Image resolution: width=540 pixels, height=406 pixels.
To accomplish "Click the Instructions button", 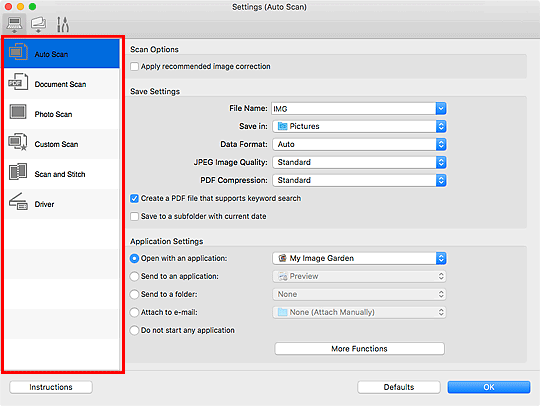I will (x=51, y=387).
